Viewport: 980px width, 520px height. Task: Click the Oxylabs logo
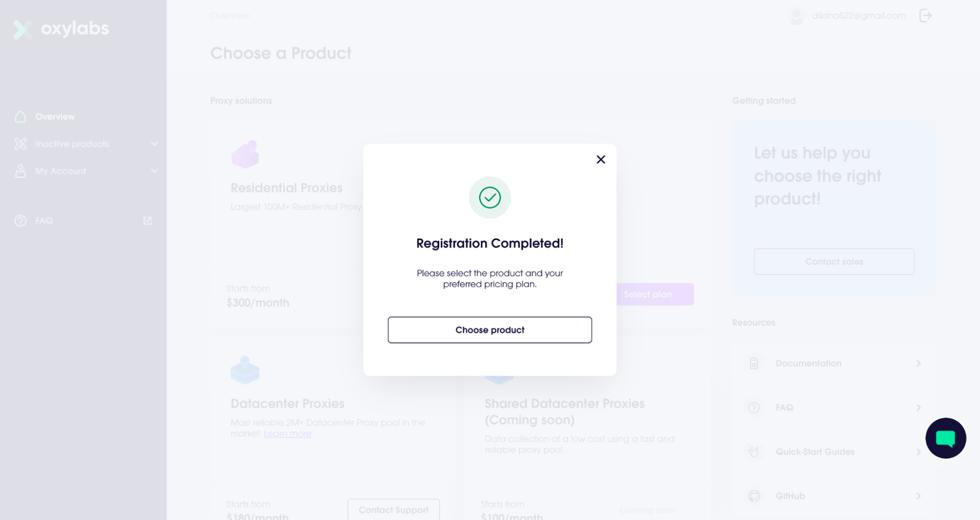click(x=61, y=29)
